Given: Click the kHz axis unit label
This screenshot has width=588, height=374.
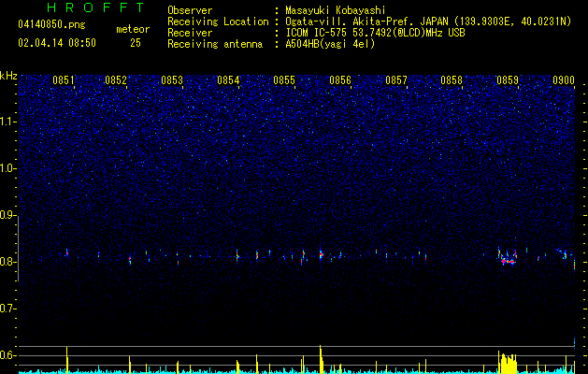Looking at the screenshot, I should click(x=8, y=76).
